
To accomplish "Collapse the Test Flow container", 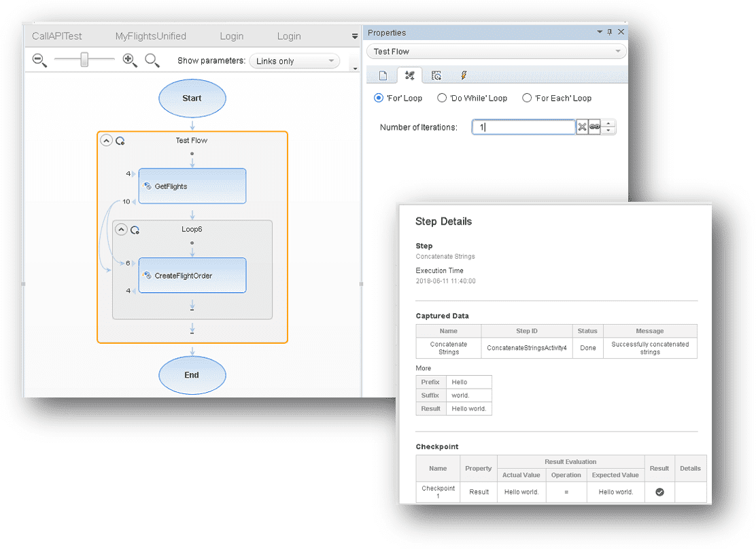I will point(107,140).
